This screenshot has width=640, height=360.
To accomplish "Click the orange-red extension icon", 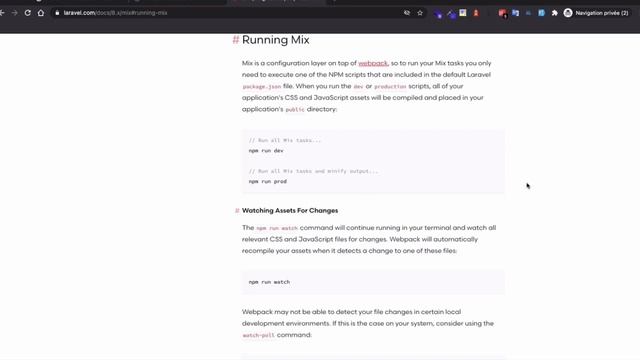I will point(476,13).
